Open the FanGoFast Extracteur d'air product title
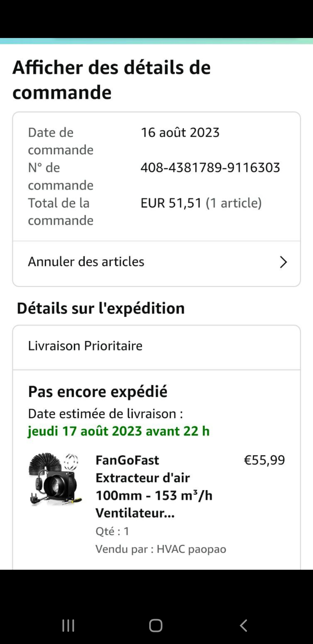The image size is (313, 644). point(154,486)
